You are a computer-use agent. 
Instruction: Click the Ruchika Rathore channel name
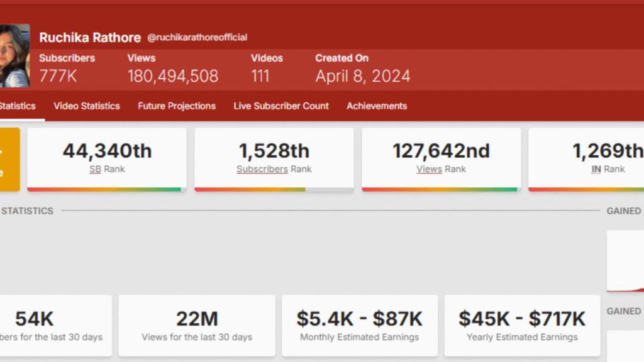click(x=90, y=37)
